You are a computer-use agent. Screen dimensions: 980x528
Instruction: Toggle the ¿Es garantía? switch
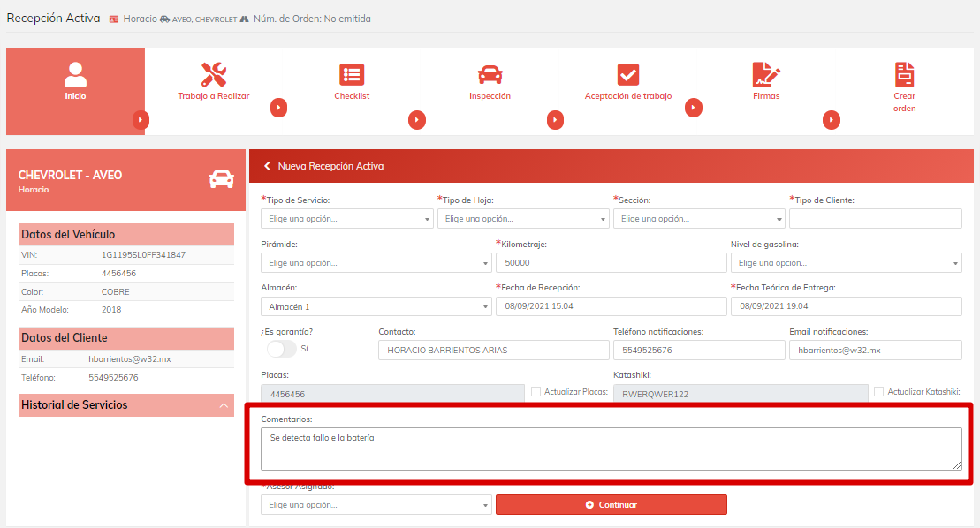[281, 349]
